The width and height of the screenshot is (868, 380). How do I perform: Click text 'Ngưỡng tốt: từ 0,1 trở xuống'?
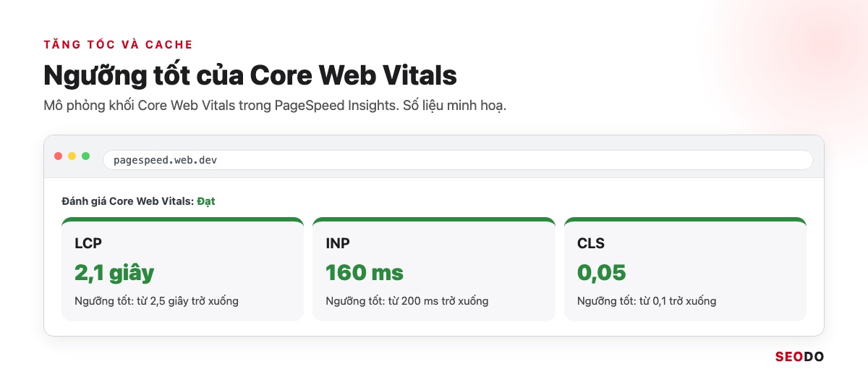(647, 301)
